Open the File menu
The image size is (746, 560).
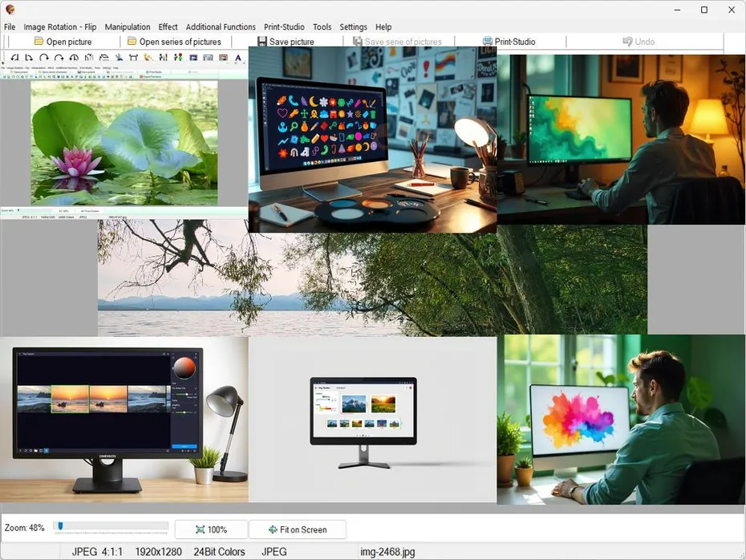coord(10,27)
